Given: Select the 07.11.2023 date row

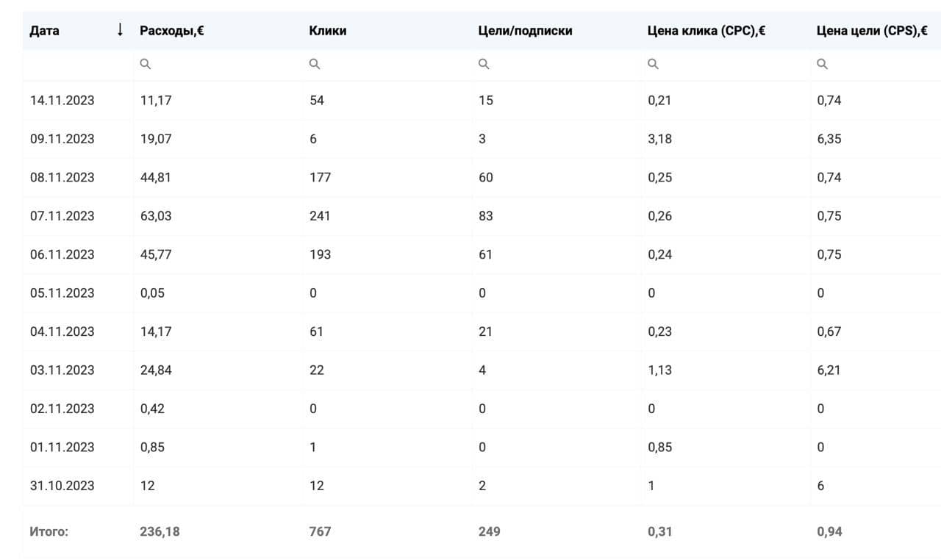Looking at the screenshot, I should [x=62, y=216].
